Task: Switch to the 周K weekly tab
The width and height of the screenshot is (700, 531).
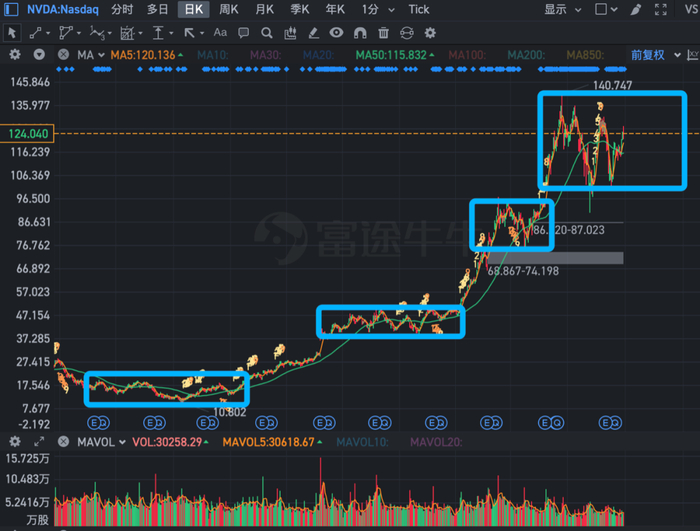Action: pos(229,9)
